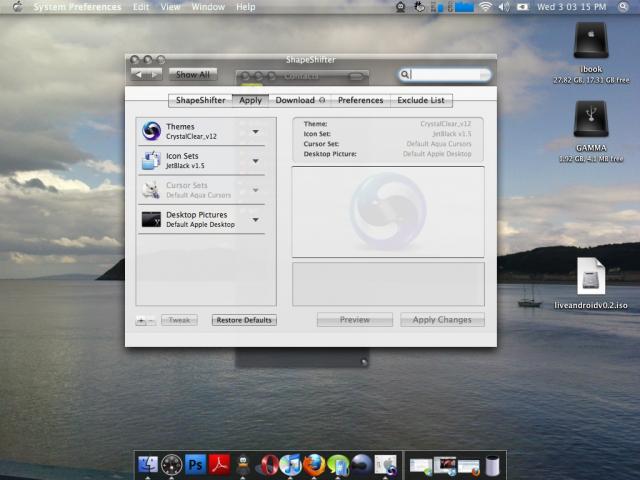The image size is (640, 480).
Task: Open the Edit menu
Action: click(x=141, y=7)
